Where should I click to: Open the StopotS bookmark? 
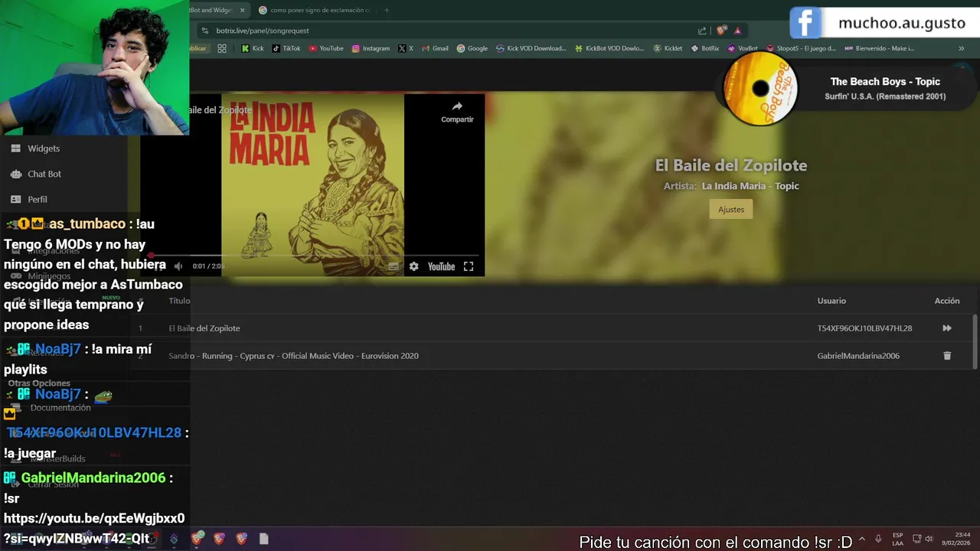point(801,48)
